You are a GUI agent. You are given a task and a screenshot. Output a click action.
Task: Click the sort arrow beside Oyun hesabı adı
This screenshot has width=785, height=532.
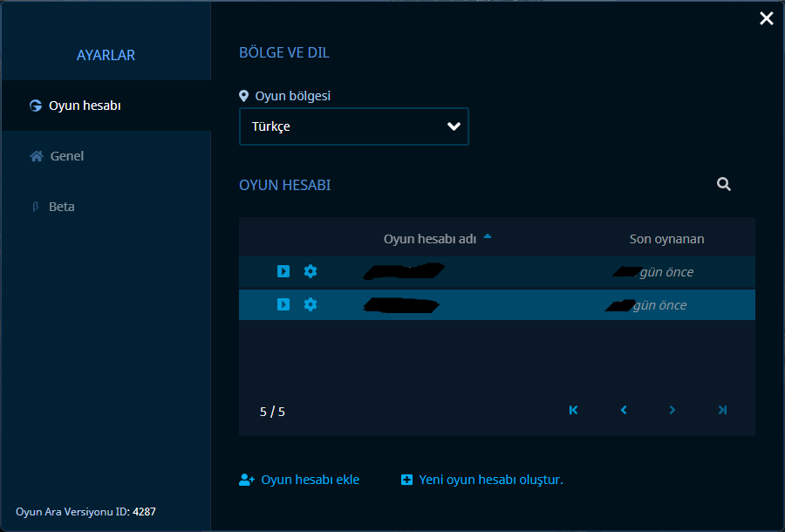tap(488, 236)
